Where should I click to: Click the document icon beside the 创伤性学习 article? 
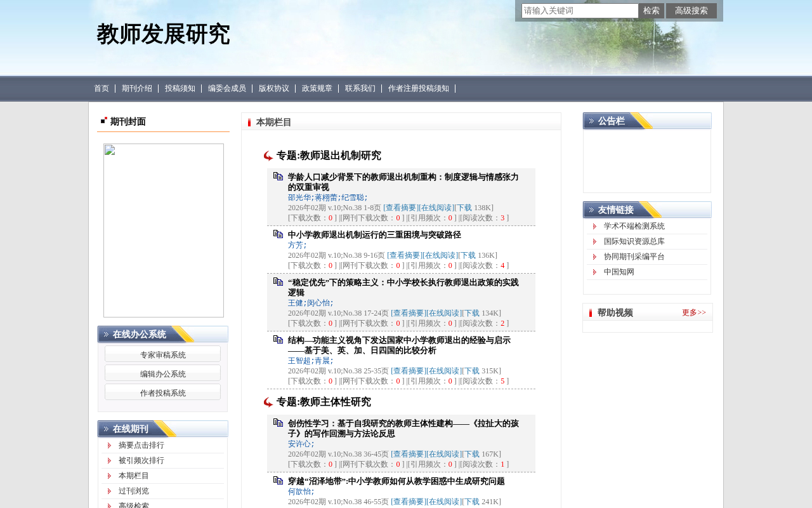coord(278,422)
